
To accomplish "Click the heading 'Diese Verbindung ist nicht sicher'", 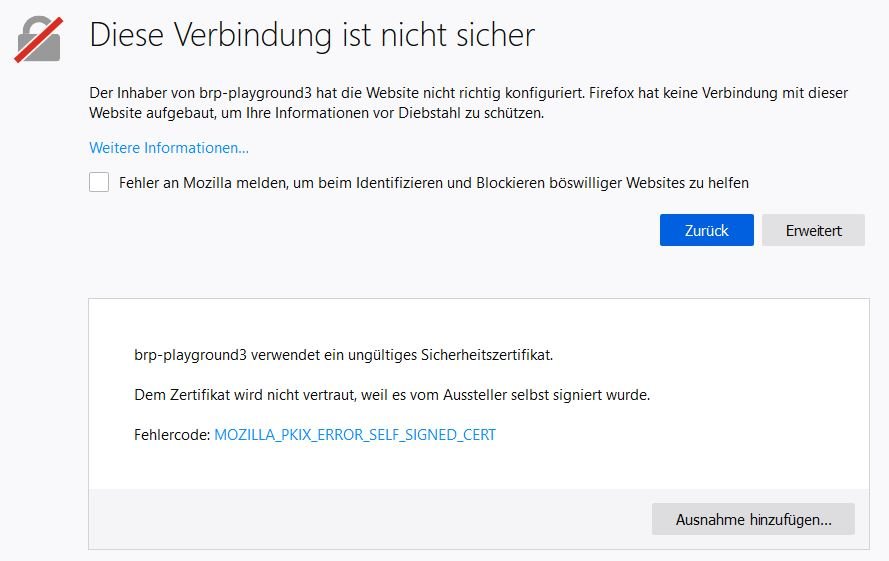I will click(312, 35).
